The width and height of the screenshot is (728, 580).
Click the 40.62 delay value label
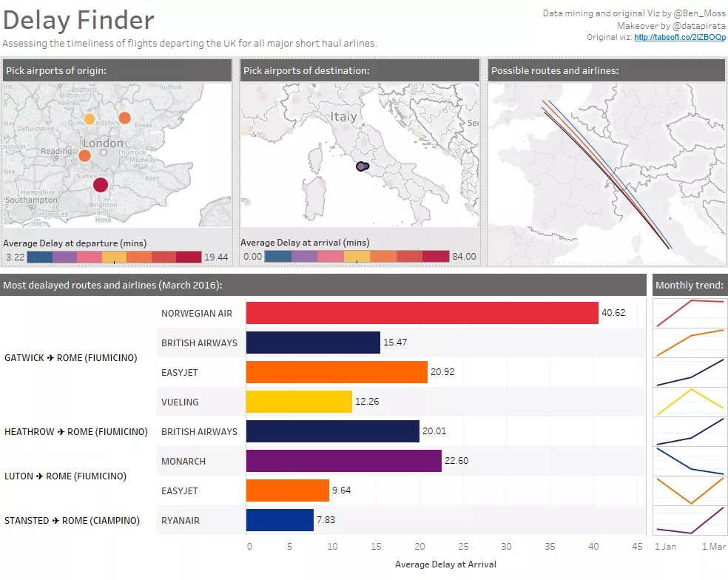(x=613, y=312)
